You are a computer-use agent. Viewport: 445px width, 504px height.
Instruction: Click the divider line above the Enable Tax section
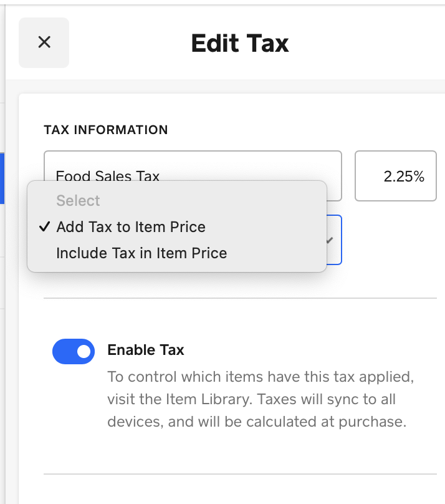[x=240, y=298]
